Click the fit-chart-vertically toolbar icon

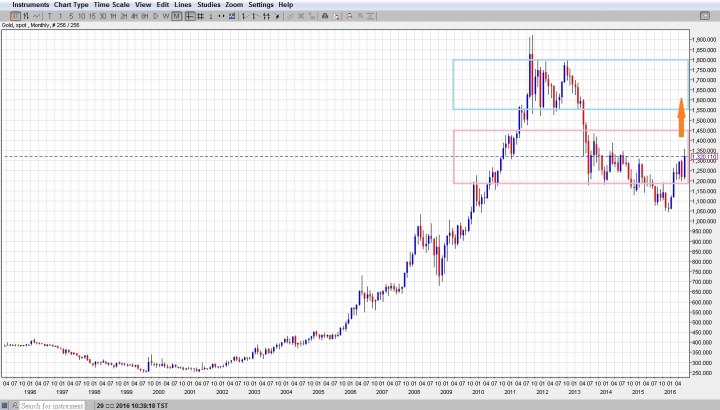[371, 16]
